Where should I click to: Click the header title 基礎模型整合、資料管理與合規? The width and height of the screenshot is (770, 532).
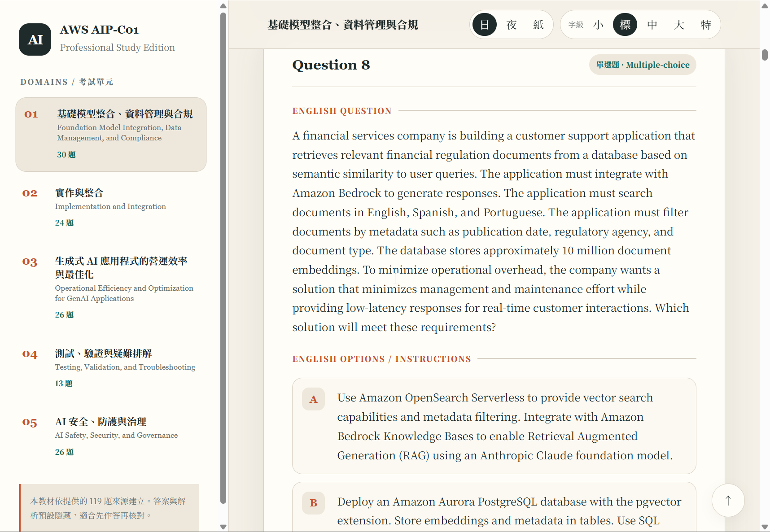point(343,25)
